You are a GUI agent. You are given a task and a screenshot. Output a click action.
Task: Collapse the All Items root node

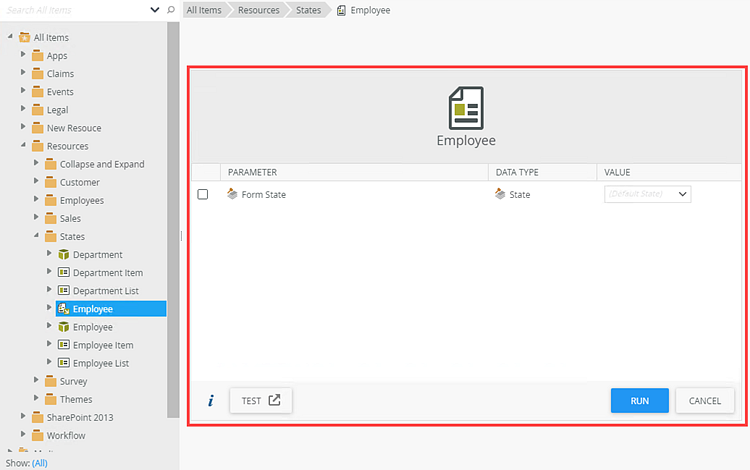tap(10, 36)
